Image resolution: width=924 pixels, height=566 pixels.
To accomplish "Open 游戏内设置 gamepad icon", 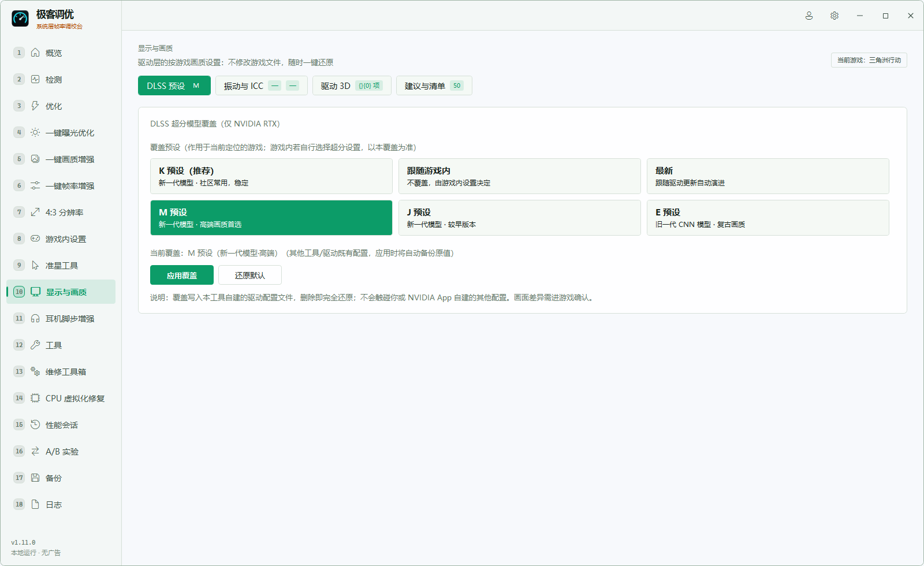I will [35, 239].
